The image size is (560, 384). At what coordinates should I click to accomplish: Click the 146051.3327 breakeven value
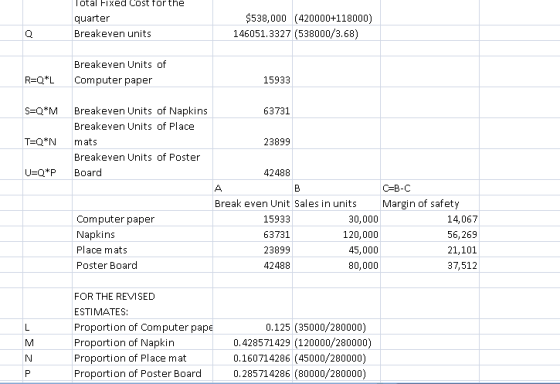coord(262,34)
